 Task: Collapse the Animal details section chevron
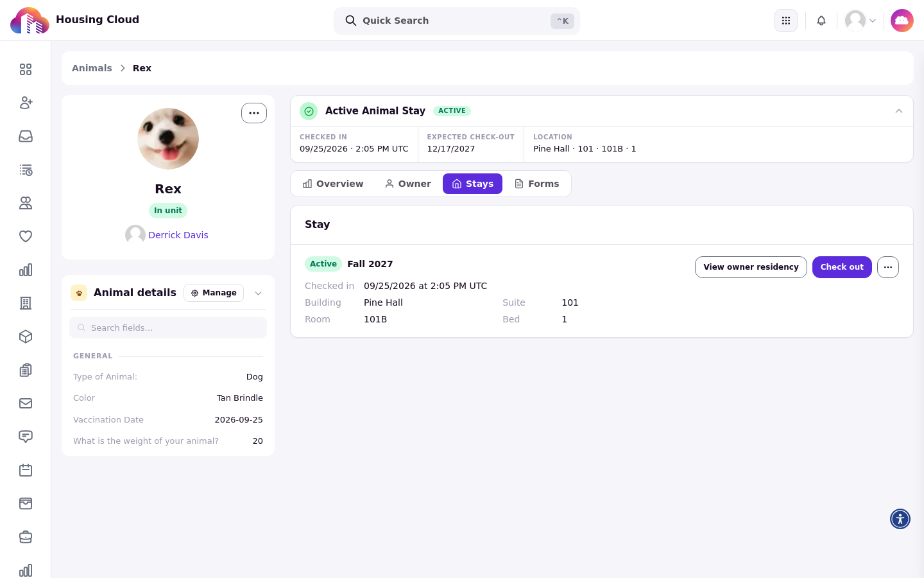[258, 293]
